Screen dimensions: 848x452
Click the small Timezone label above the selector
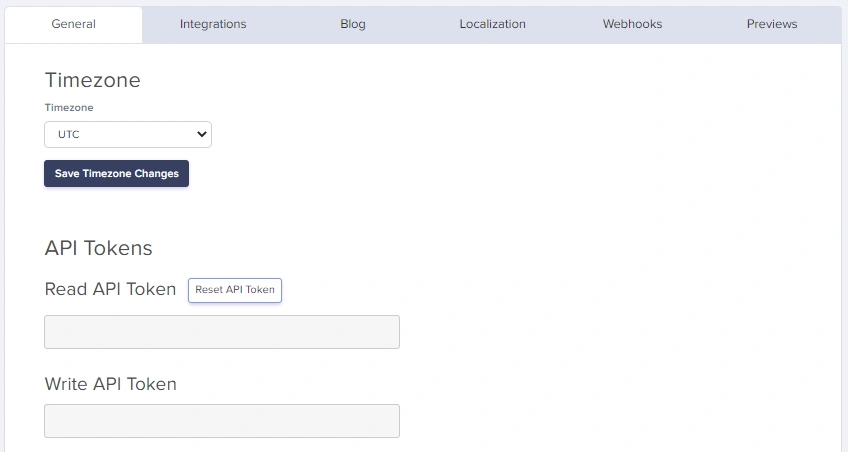69,107
